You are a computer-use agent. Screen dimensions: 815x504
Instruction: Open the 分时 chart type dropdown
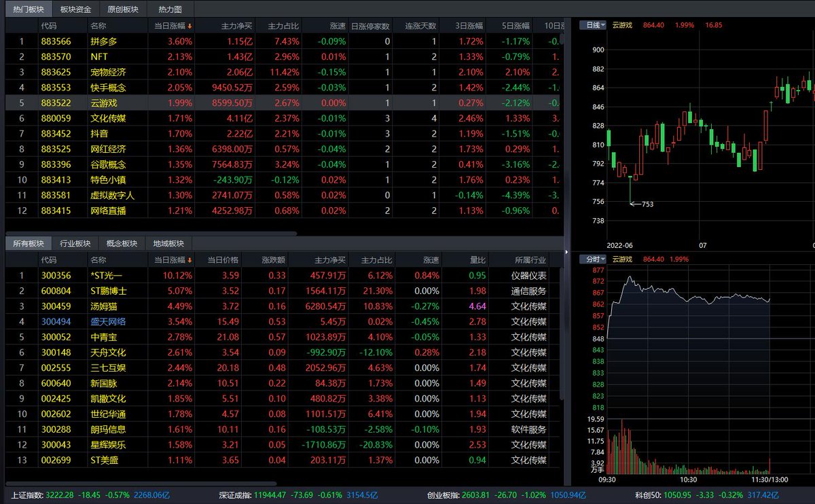593,259
